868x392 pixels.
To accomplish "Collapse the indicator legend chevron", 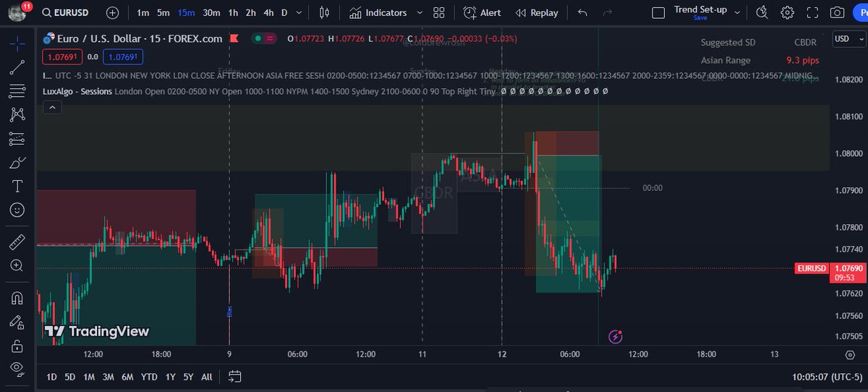I will pos(51,107).
